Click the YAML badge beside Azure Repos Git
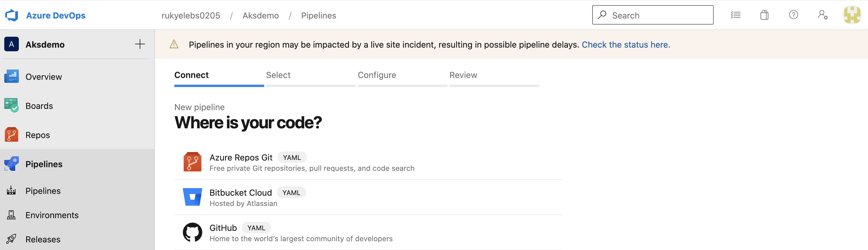Image resolution: width=868 pixels, height=250 pixels. click(292, 157)
